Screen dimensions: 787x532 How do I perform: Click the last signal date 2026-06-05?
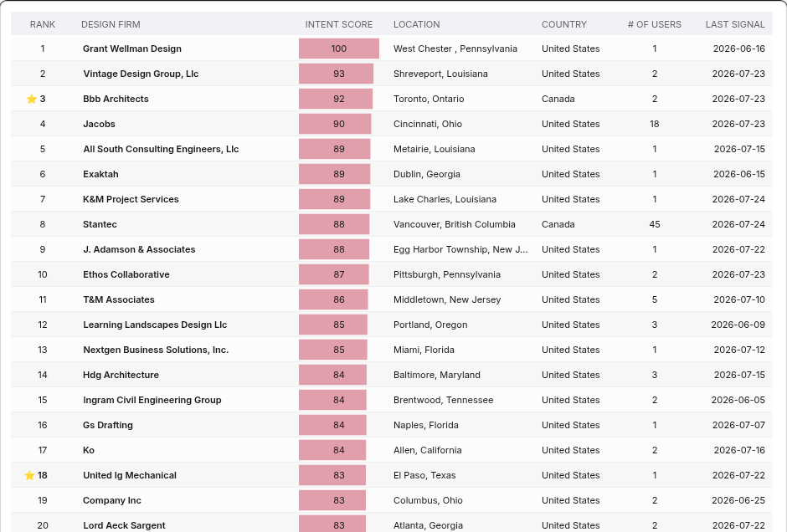[738, 400]
